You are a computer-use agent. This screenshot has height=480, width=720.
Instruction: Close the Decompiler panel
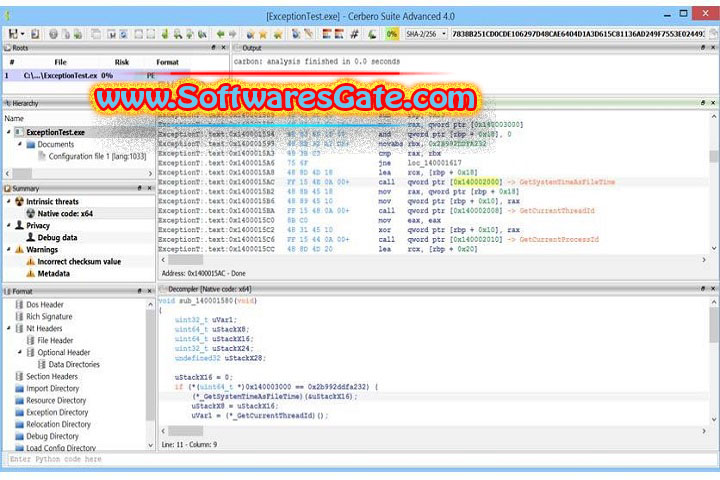(713, 288)
